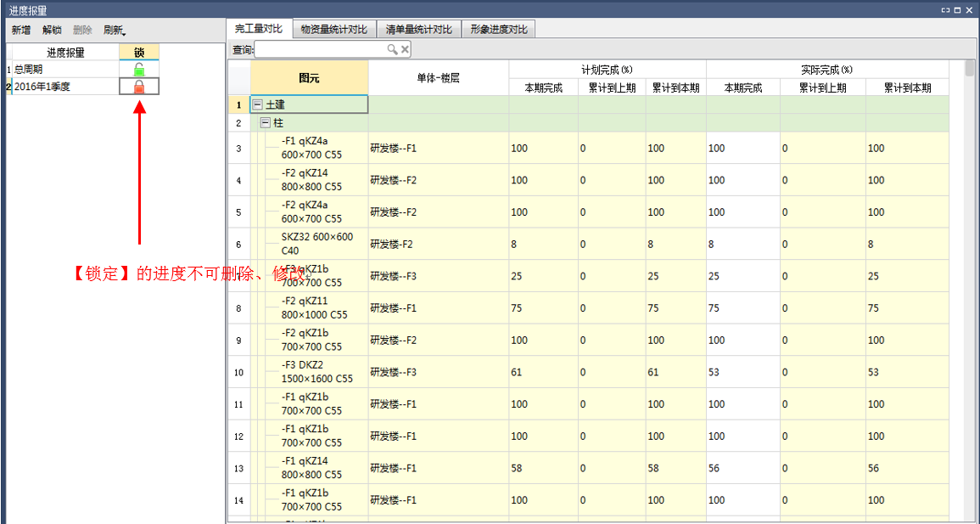This screenshot has width=980, height=524.
Task: Click the 进度报量 column header in left list
Action: click(65, 51)
